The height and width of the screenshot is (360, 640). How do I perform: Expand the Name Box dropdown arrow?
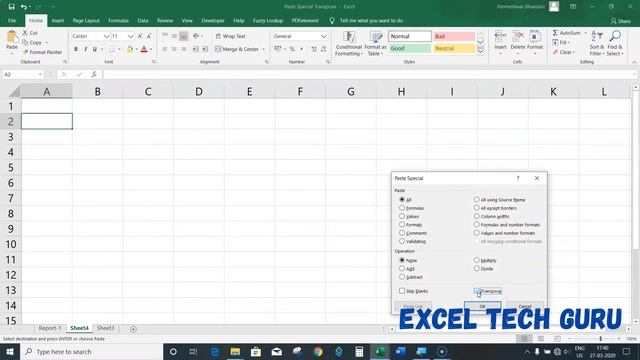click(x=40, y=74)
